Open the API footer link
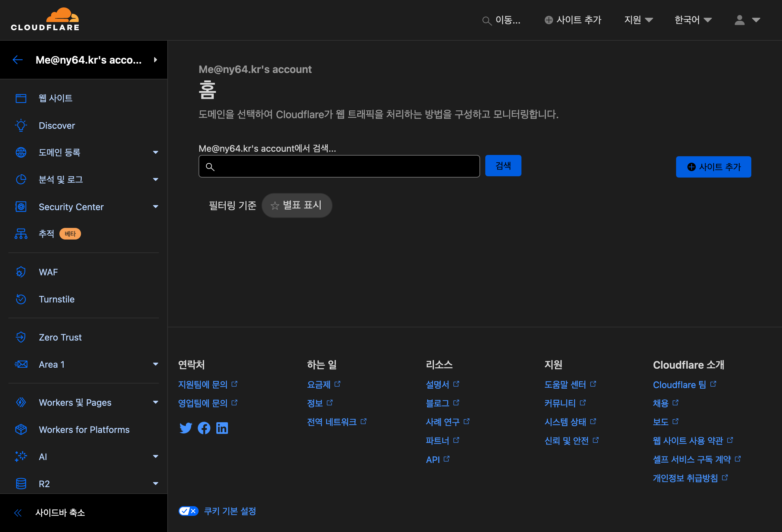This screenshot has height=532, width=782. [437, 460]
